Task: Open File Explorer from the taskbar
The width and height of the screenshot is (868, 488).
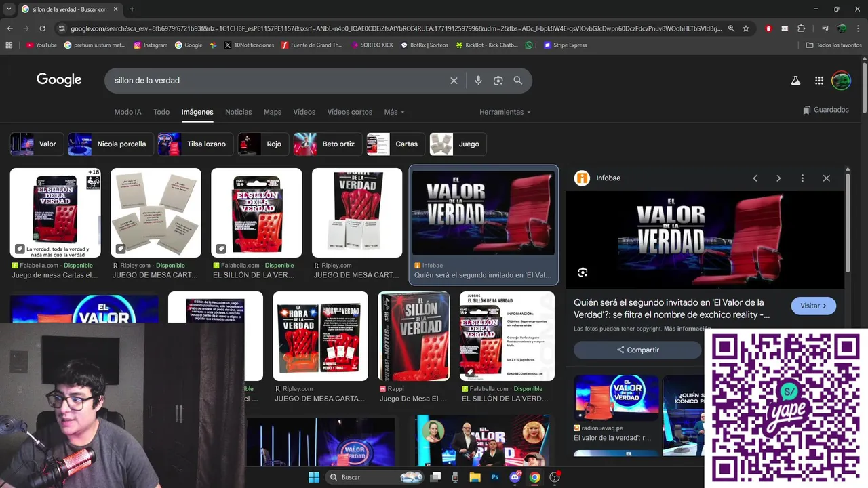Action: click(x=475, y=477)
